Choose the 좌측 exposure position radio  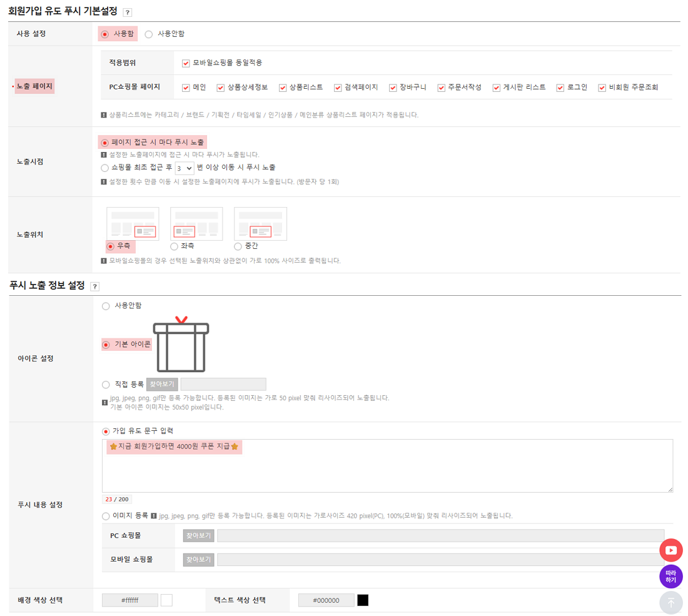point(174,247)
